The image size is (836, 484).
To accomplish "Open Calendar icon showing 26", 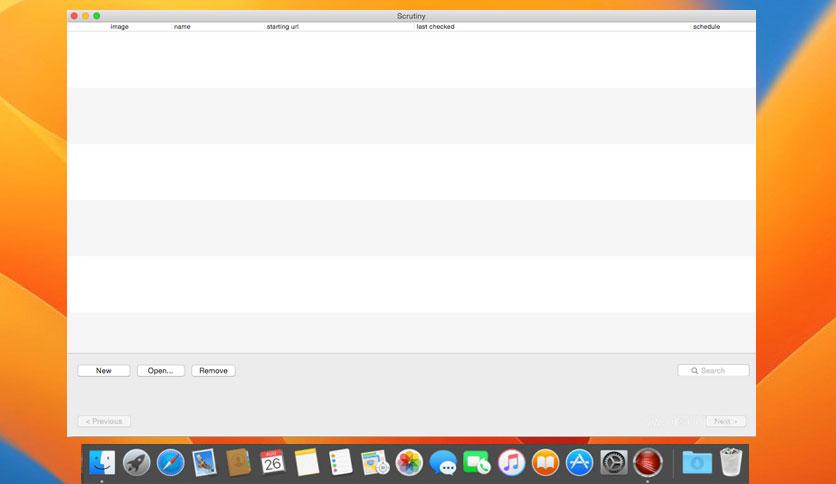I will coord(272,462).
